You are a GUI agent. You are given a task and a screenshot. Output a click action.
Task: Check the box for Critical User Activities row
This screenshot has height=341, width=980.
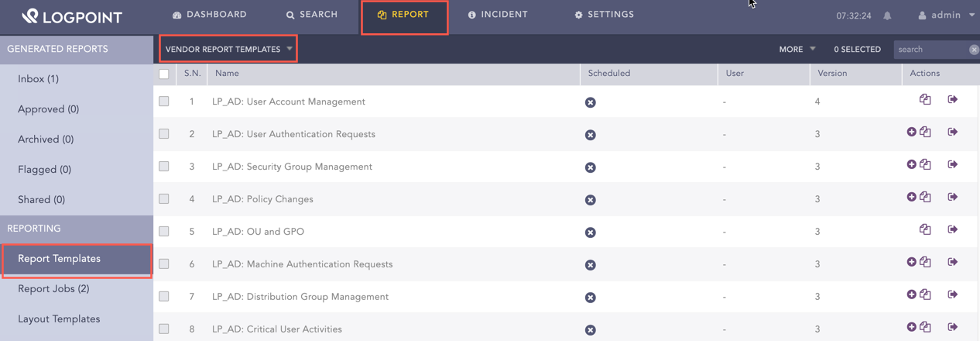(x=164, y=329)
